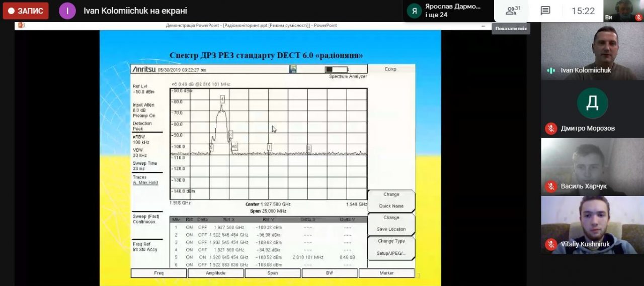Expand the Ярослав Дармо… and 24 more chip
Screen dimensions: 644x286
click(x=446, y=11)
